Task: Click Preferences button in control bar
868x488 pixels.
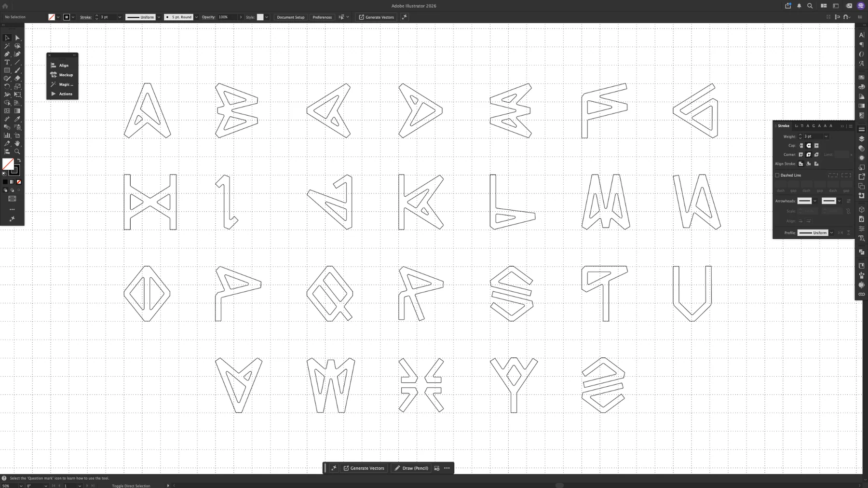Action: coord(322,17)
